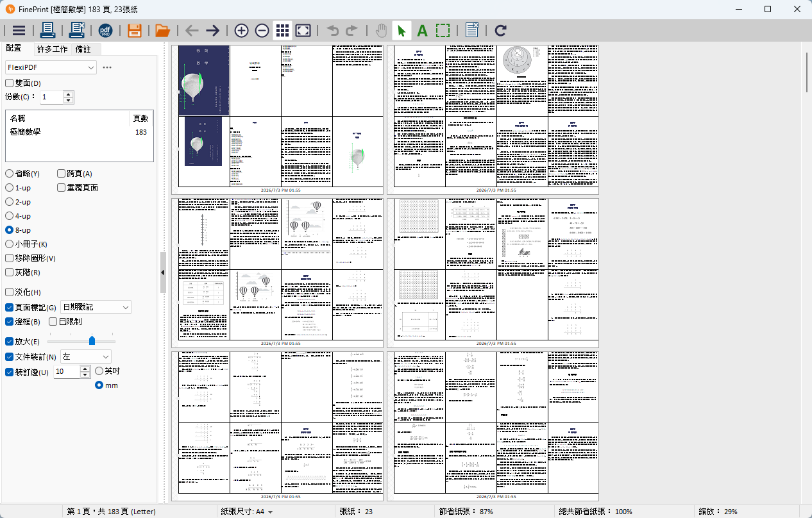
Task: Select the 極簡數學 job row
Action: click(80, 132)
